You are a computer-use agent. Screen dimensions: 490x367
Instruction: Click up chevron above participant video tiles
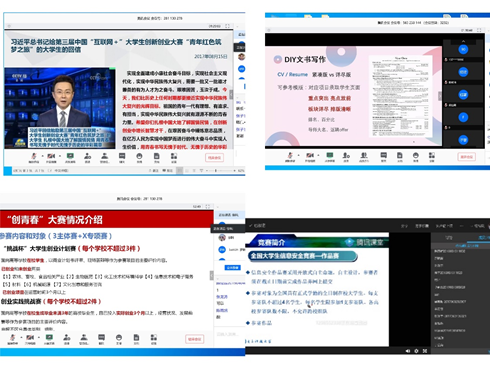[x=463, y=41]
